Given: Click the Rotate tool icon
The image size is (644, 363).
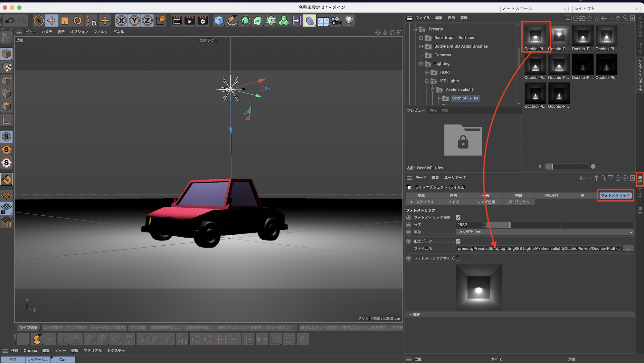Looking at the screenshot, I should (78, 21).
